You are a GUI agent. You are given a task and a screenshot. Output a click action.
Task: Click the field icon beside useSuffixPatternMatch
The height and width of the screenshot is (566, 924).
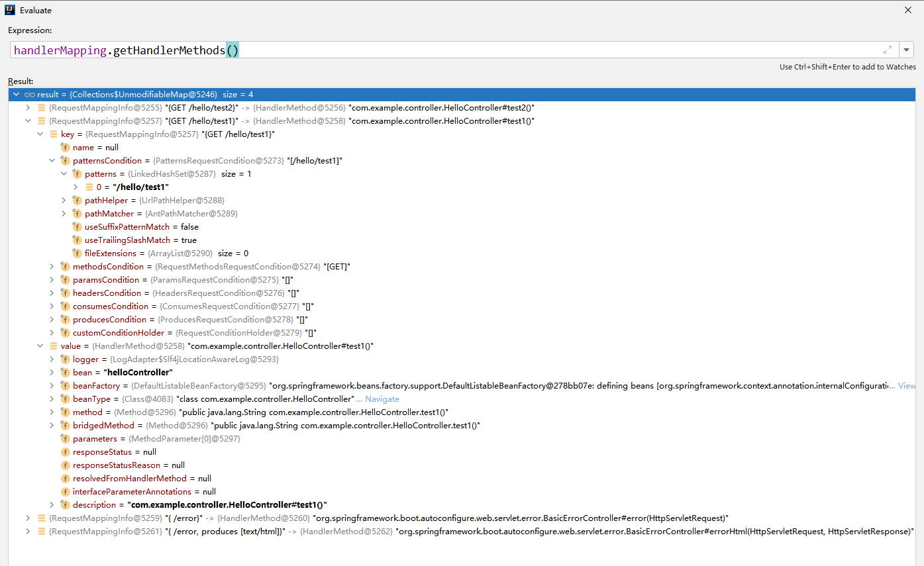(x=77, y=227)
